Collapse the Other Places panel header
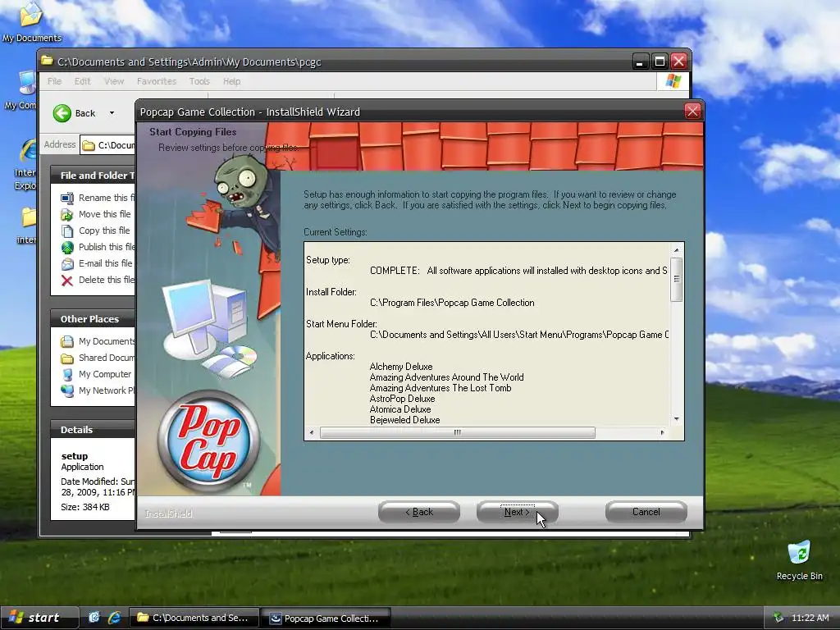This screenshot has height=630, width=840. coord(93,319)
